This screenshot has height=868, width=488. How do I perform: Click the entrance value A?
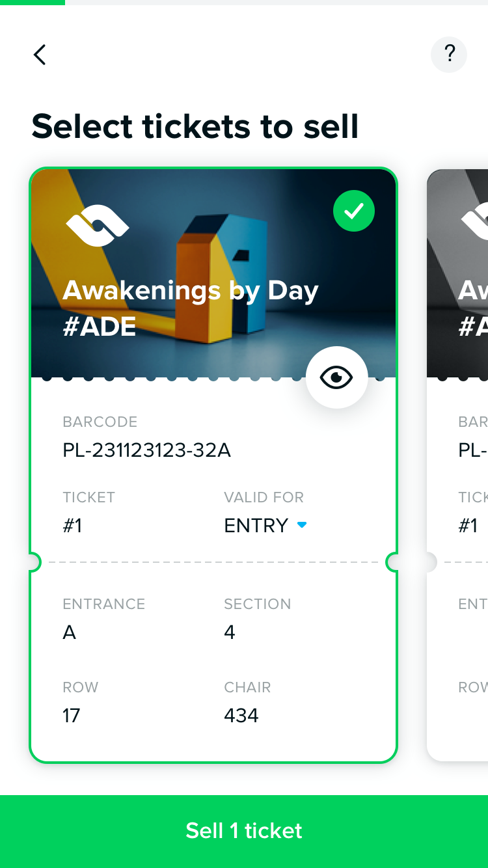coord(70,632)
